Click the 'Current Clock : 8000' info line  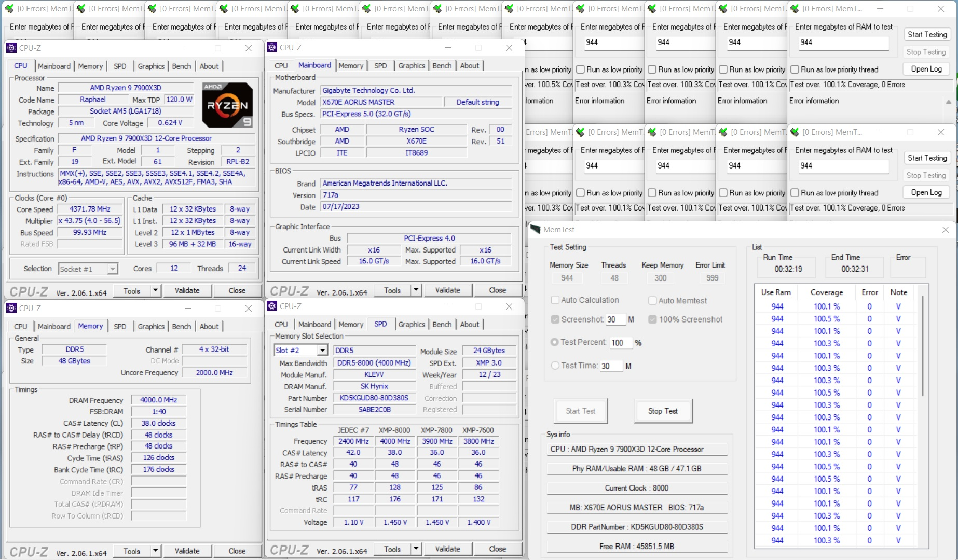point(637,488)
